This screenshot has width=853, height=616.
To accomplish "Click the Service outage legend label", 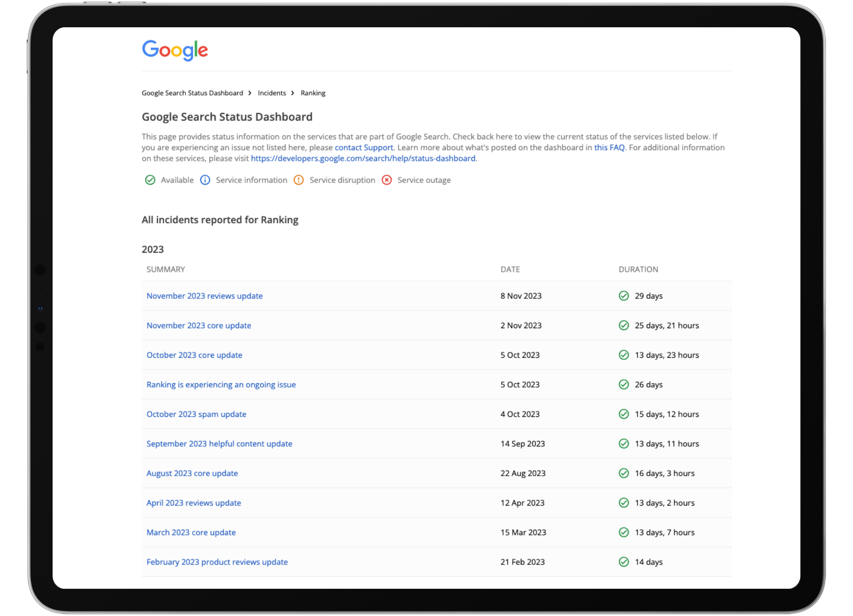I will tap(424, 180).
